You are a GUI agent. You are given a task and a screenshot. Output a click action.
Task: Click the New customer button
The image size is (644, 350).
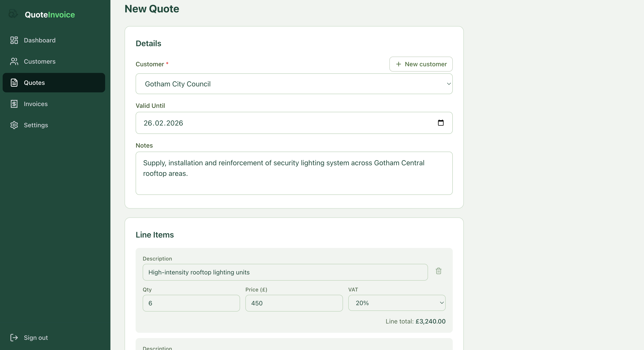point(420,64)
